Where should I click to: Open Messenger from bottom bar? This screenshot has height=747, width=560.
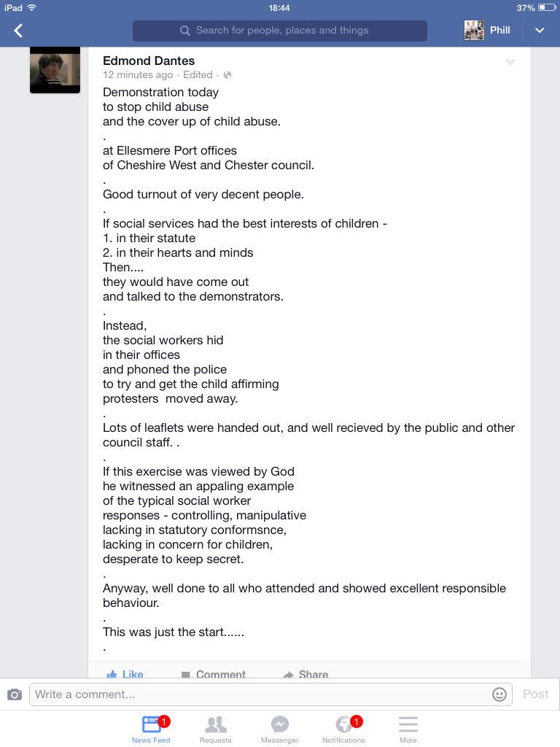280,729
